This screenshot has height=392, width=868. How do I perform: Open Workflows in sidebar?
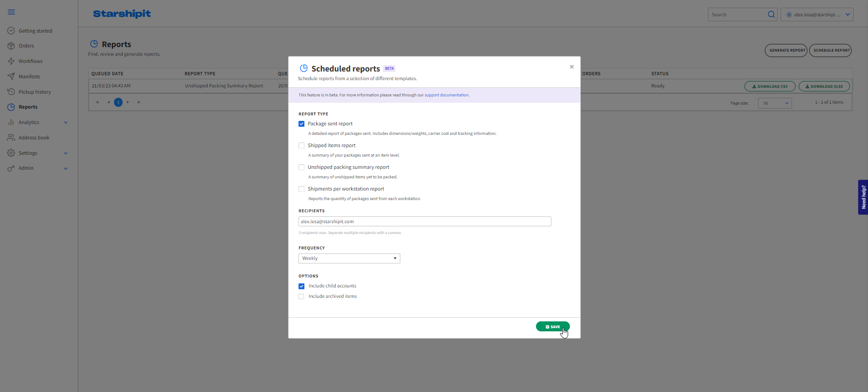click(31, 61)
